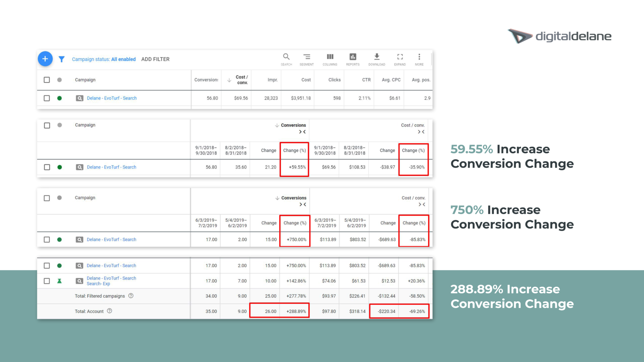
Task: Click the experiment flask icon in Search-Exp row
Action: (59, 281)
